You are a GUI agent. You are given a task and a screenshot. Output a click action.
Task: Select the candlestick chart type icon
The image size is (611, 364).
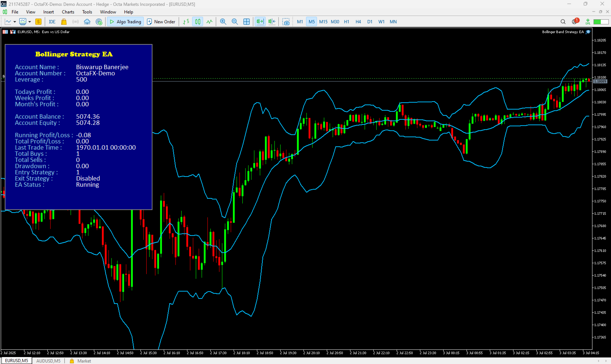click(198, 22)
